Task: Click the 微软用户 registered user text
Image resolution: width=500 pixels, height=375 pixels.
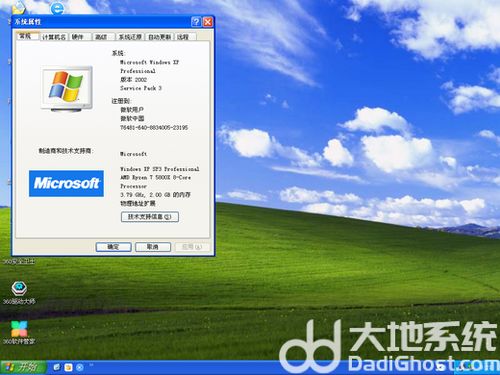Action: click(132, 110)
